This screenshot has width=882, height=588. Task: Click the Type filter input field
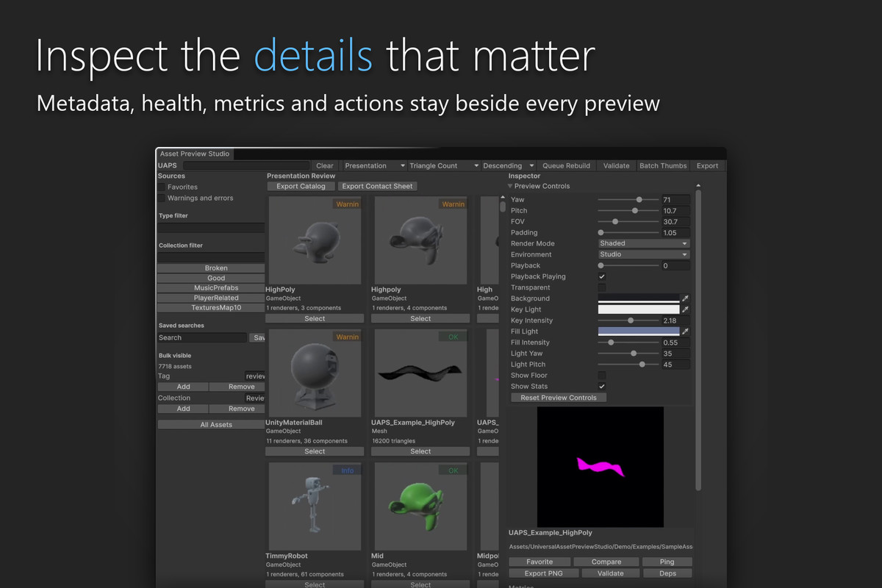[x=211, y=229]
